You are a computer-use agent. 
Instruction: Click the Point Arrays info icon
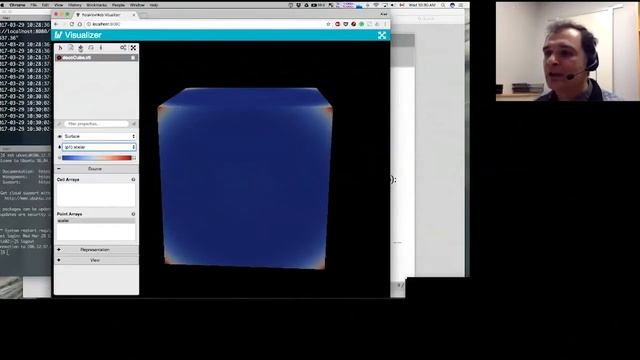pos(133,214)
